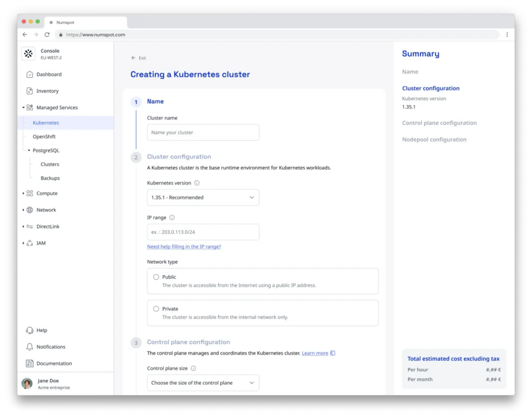Expand the Compute section arrow

23,193
